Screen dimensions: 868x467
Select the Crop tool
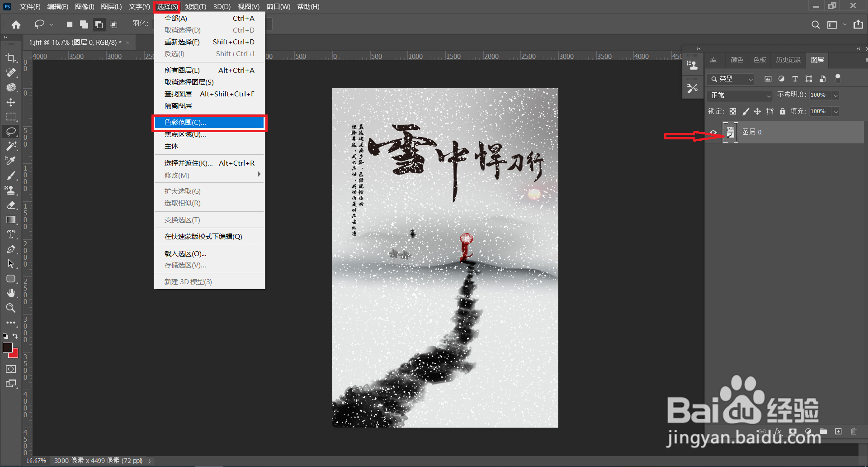click(x=11, y=58)
